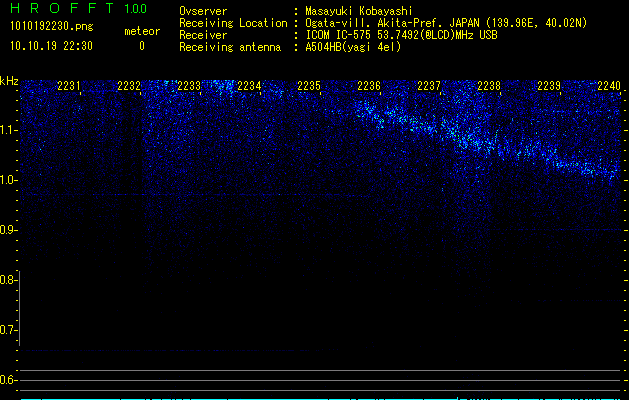The width and height of the screenshot is (629, 400).
Task: Click time marker 2232
Action: (x=129, y=85)
